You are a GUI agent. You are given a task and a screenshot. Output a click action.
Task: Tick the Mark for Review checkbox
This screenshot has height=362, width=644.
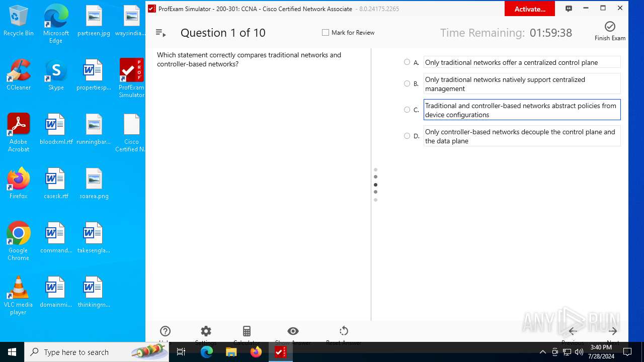[326, 33]
